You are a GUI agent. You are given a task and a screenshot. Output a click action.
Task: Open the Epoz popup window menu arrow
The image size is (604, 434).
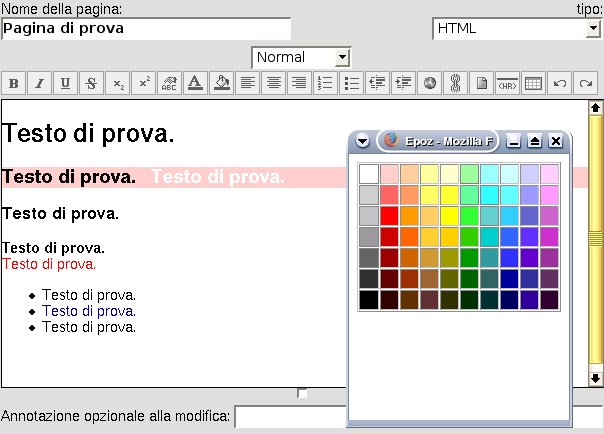click(x=362, y=141)
